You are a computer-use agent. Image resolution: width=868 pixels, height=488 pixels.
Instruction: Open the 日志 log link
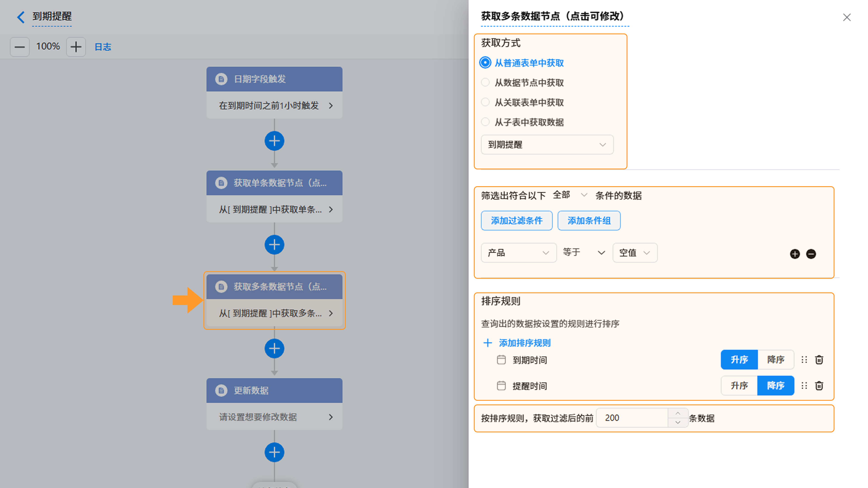103,47
